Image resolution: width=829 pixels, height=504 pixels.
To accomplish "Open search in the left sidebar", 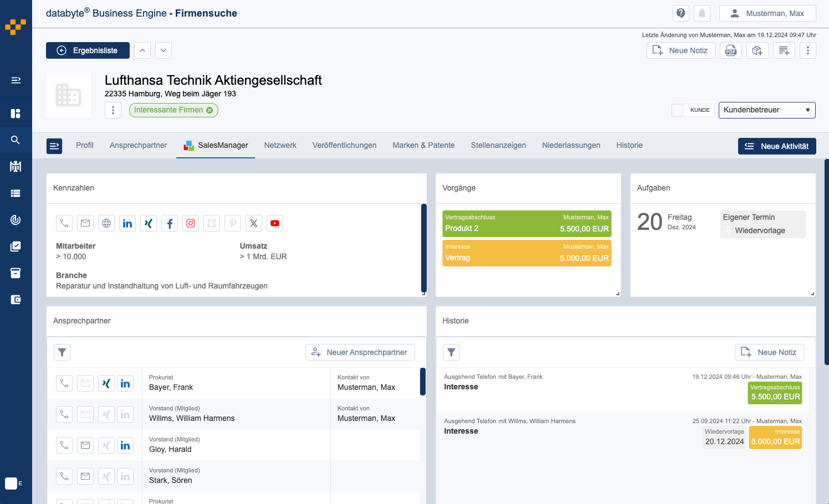I will pyautogui.click(x=16, y=140).
